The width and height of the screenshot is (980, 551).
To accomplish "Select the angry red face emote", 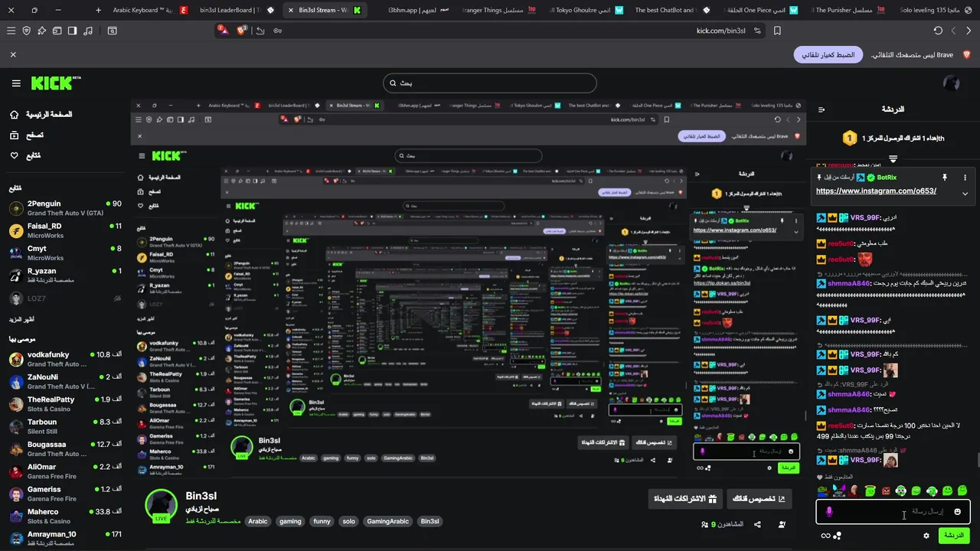I will (885, 491).
